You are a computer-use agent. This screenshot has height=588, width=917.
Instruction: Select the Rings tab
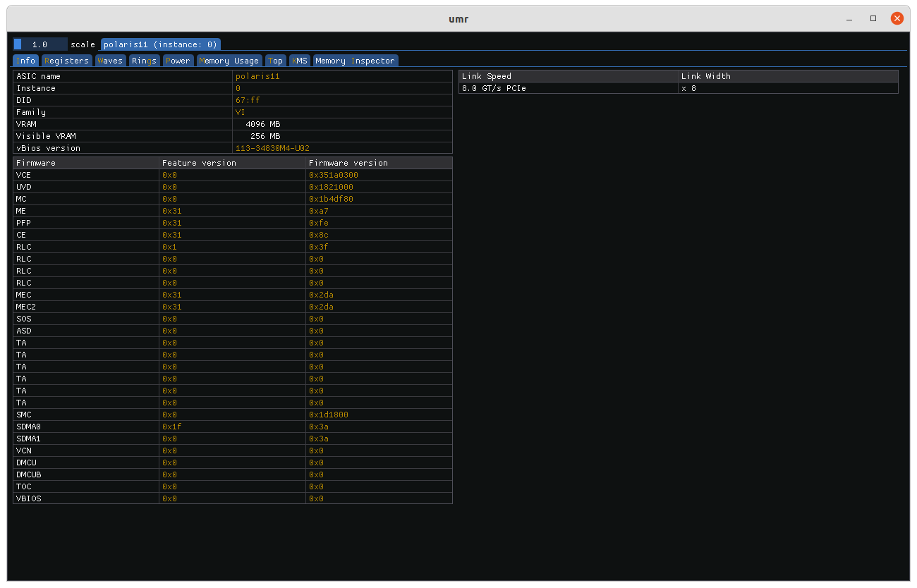point(145,61)
